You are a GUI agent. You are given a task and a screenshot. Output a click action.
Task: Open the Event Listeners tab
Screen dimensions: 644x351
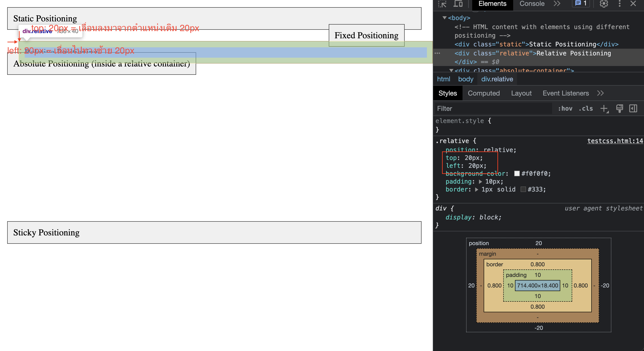[x=565, y=93]
